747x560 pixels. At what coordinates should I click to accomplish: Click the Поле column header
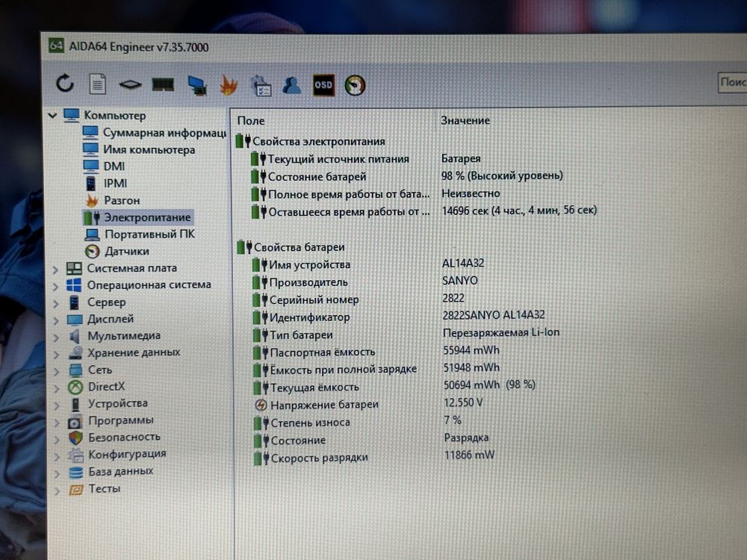[251, 121]
